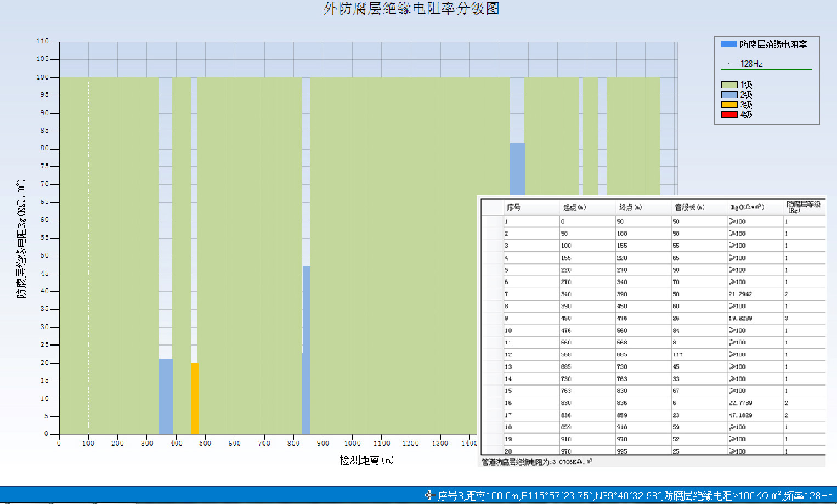The height and width of the screenshot is (504, 837).
Task: Click the Rg(KΩ·m²) column header
Action: point(747,207)
